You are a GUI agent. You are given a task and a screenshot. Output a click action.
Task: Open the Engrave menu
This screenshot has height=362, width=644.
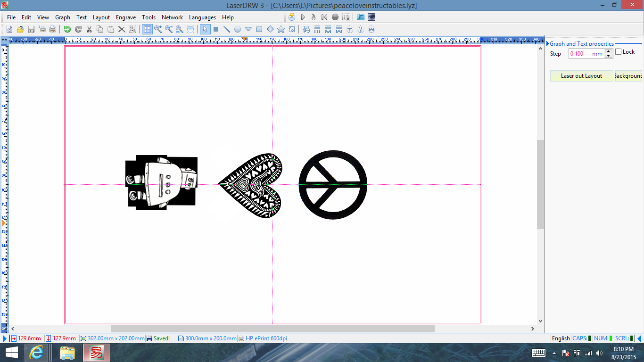[126, 17]
